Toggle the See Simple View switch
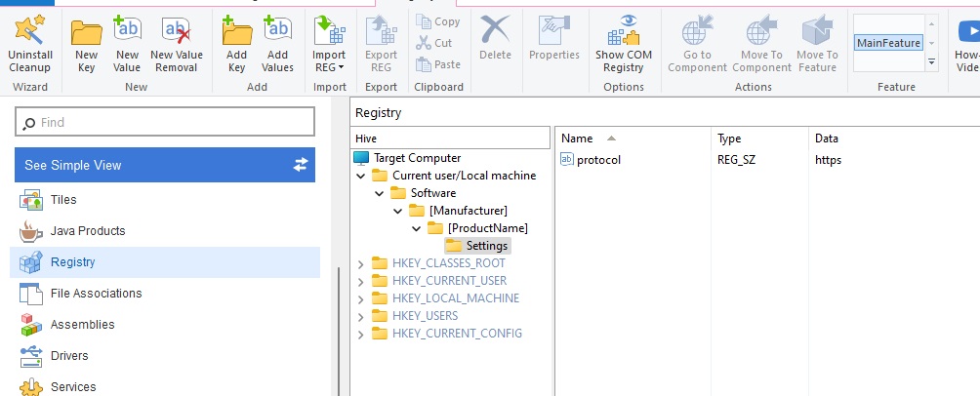 [301, 165]
